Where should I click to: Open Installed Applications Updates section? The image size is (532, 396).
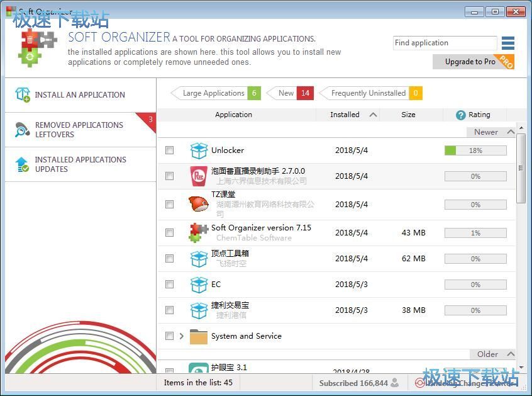[80, 164]
